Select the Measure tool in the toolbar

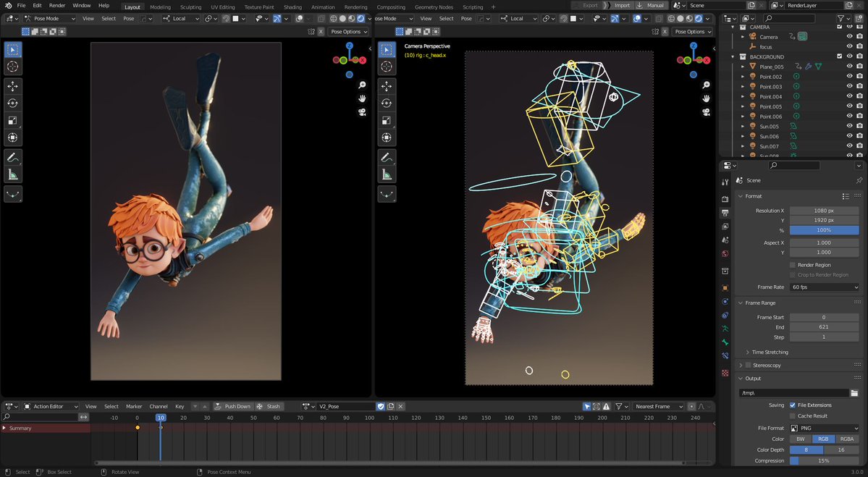pyautogui.click(x=12, y=174)
